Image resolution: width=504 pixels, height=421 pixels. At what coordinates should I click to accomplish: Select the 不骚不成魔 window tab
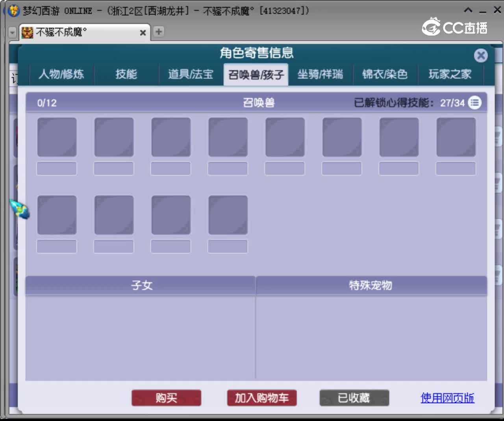84,32
